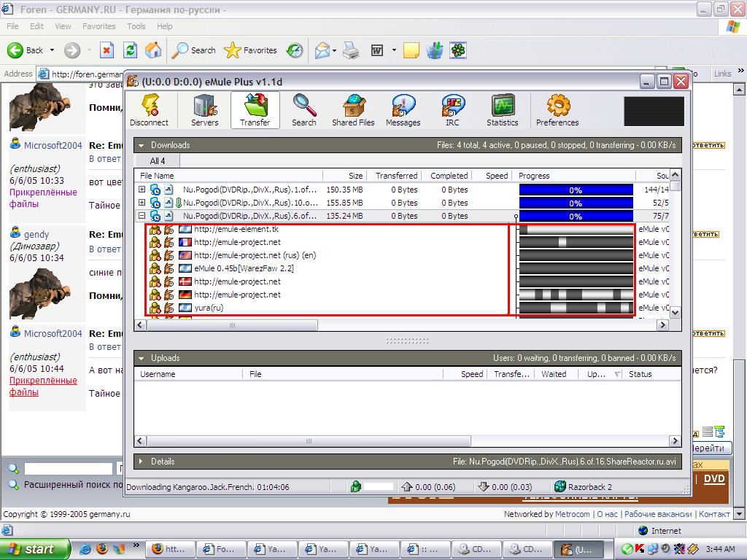Viewport: 747px width, 560px height.
Task: Open the Search pane in Internet Explorer
Action: [x=194, y=50]
